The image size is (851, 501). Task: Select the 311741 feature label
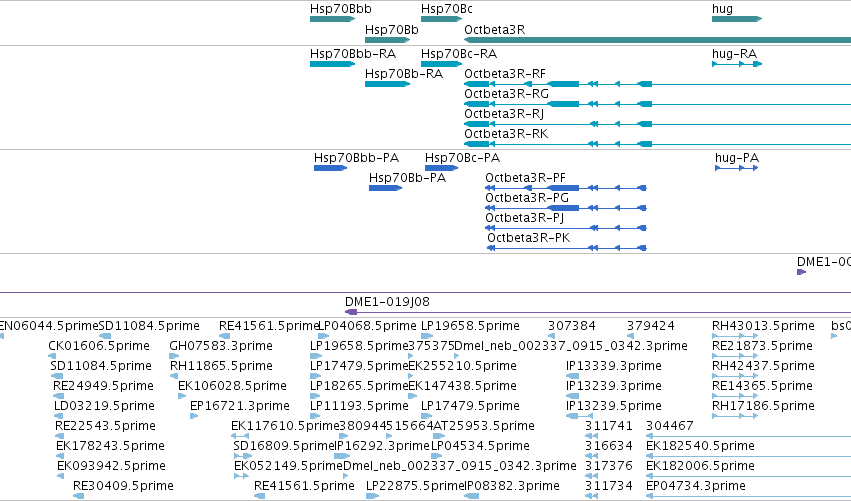coord(608,426)
